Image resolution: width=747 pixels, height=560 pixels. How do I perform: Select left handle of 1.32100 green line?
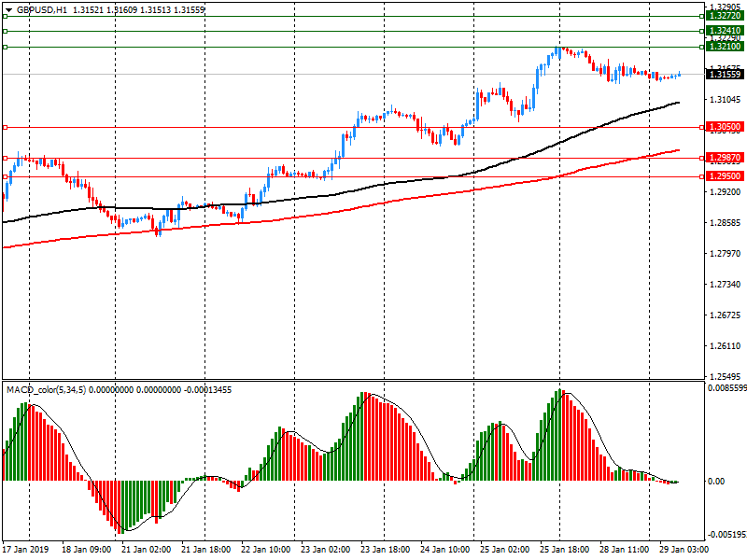[5, 48]
